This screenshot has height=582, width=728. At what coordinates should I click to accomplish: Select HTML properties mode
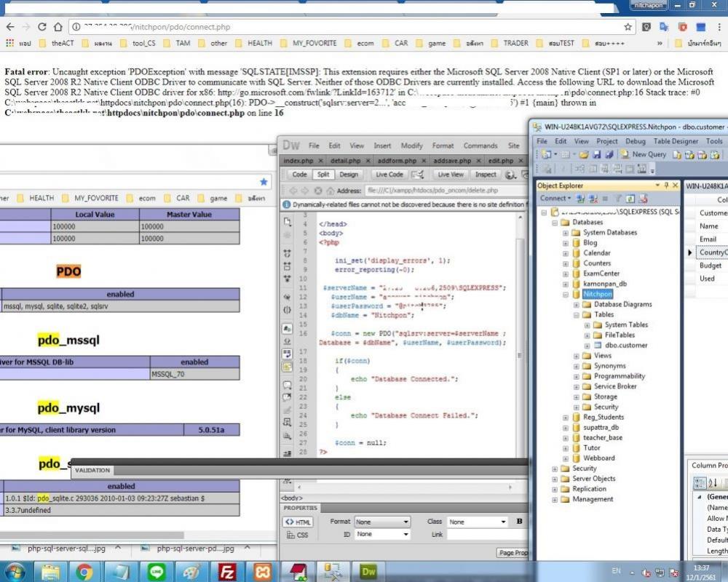[x=298, y=522]
